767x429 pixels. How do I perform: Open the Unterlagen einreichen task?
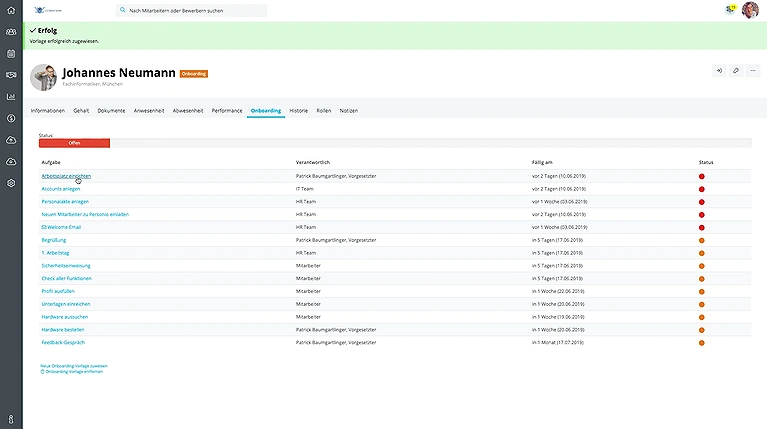(x=66, y=304)
